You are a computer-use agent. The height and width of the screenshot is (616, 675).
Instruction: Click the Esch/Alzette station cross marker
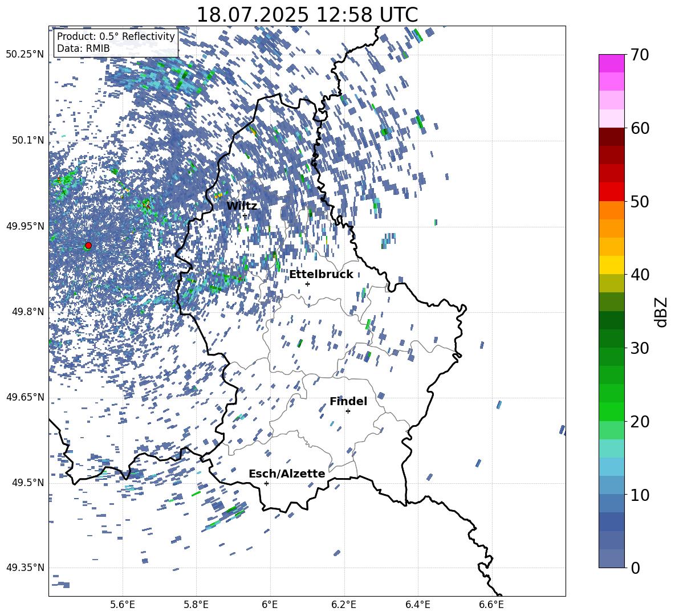click(266, 483)
